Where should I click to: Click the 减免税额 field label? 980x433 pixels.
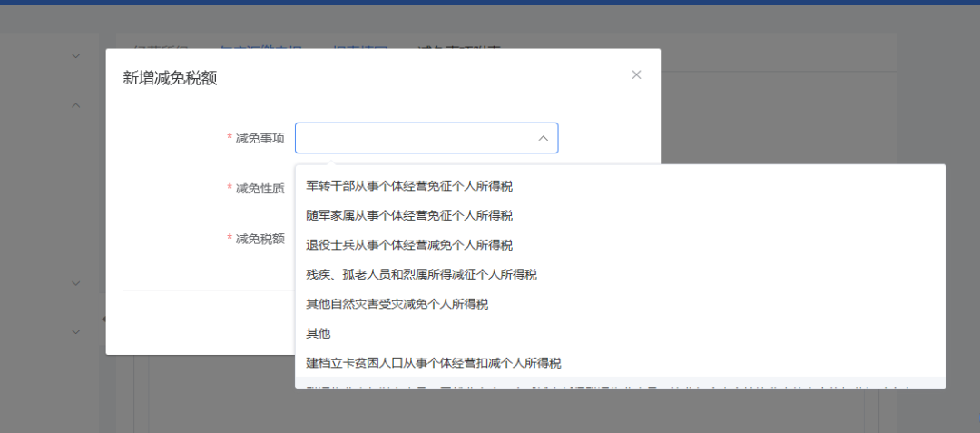tap(260, 239)
